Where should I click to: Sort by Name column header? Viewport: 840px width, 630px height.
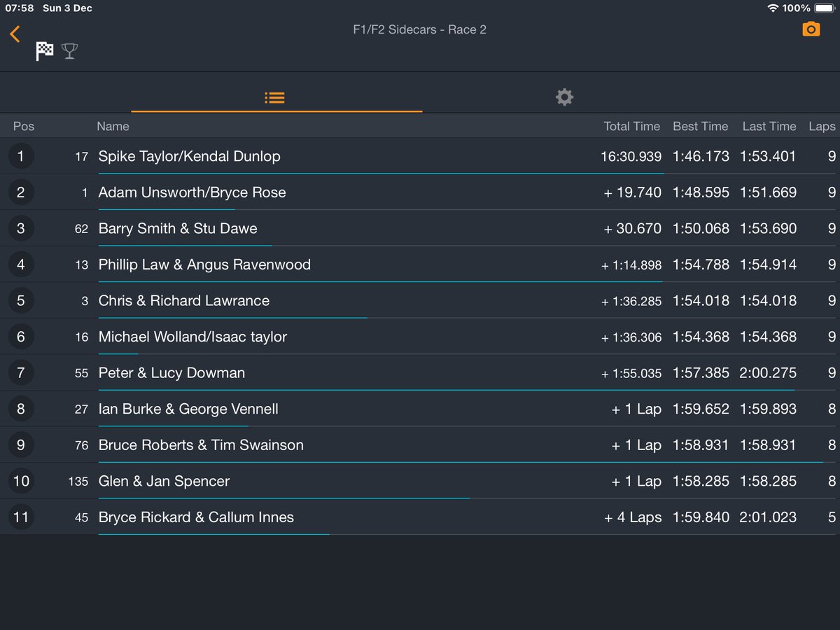coord(113,127)
